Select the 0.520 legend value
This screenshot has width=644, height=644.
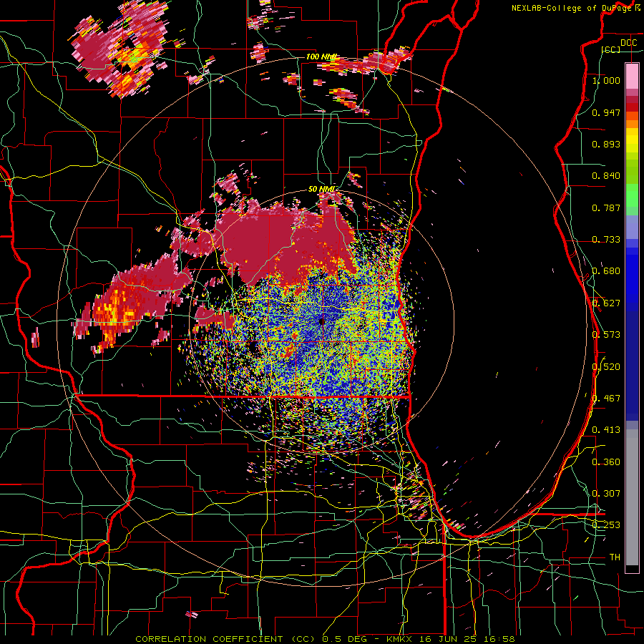point(606,367)
